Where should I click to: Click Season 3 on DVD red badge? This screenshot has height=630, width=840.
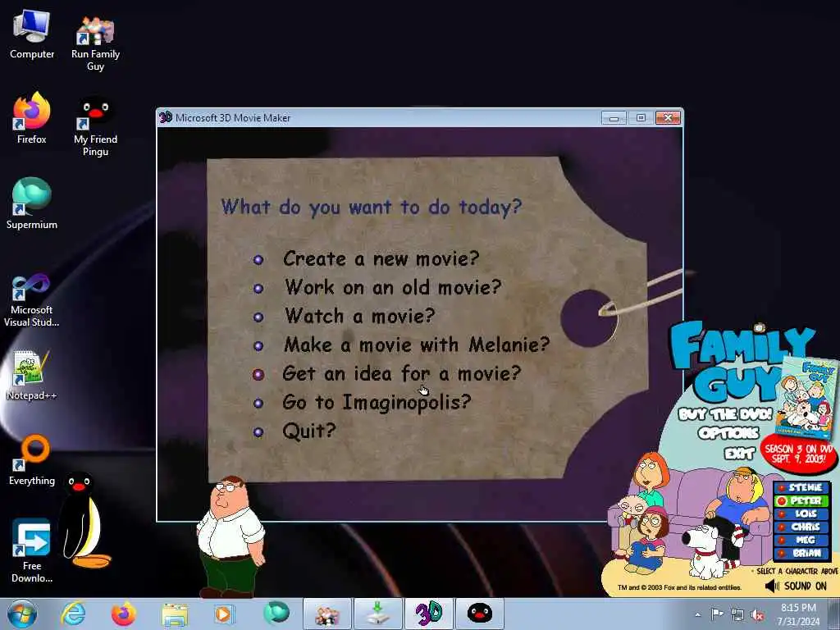coord(799,454)
